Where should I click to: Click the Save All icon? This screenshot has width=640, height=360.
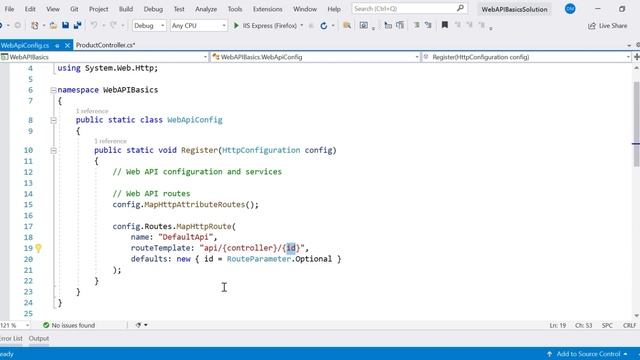click(78, 25)
